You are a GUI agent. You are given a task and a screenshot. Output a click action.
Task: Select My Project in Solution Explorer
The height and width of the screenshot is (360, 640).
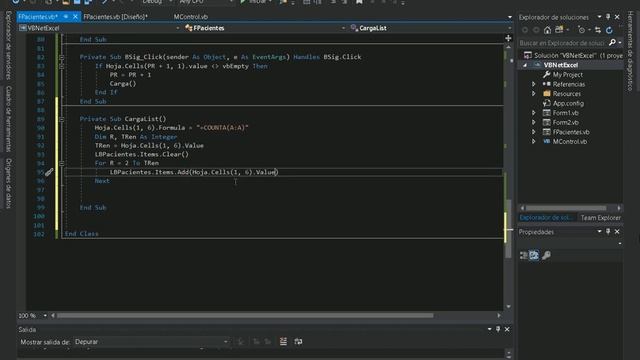tap(567, 75)
